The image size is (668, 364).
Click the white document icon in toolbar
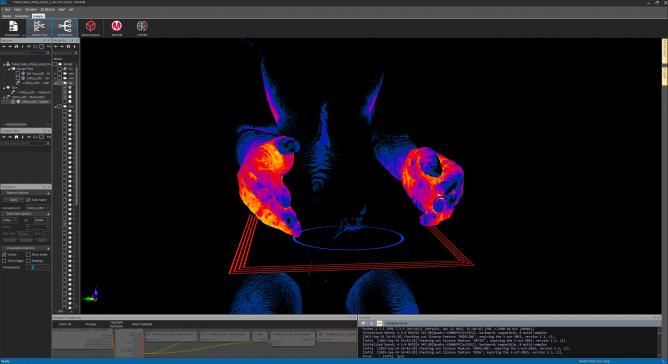tap(13, 26)
